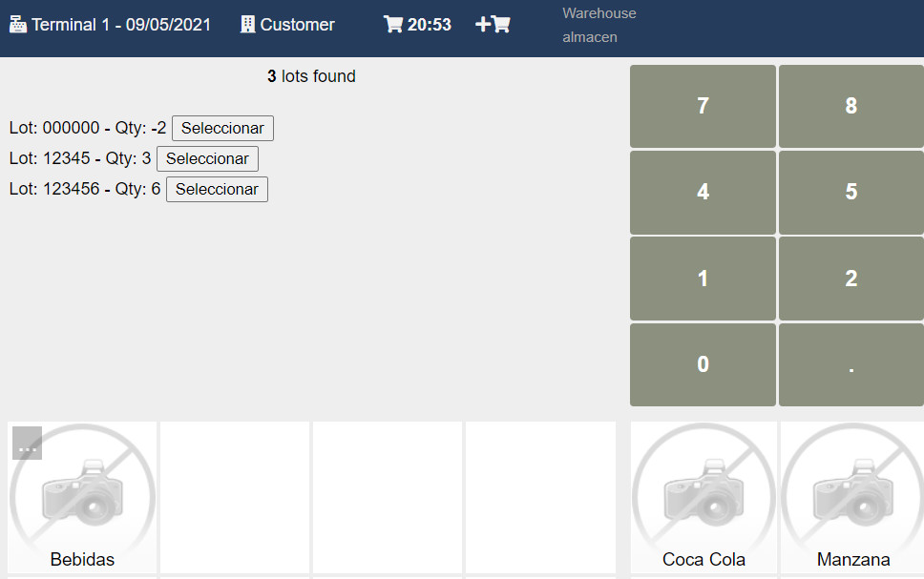Select lot 12345
This screenshot has height=579, width=924.
(x=207, y=158)
